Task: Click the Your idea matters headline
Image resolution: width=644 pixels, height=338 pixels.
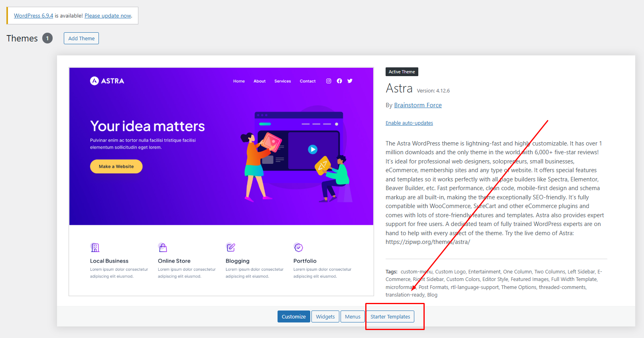Action: pos(147,126)
